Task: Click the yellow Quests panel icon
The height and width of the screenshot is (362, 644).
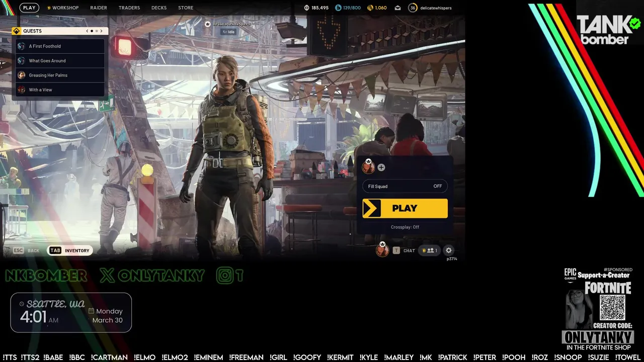Action: click(17, 31)
